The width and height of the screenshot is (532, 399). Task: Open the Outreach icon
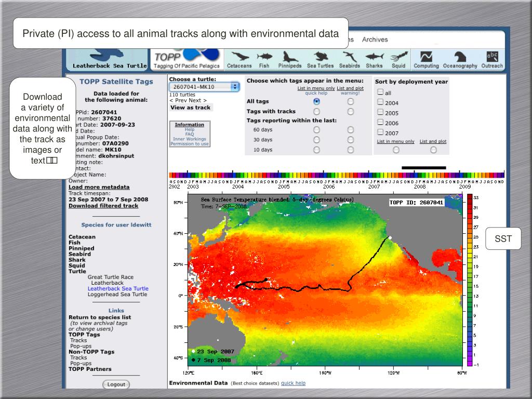[492, 60]
